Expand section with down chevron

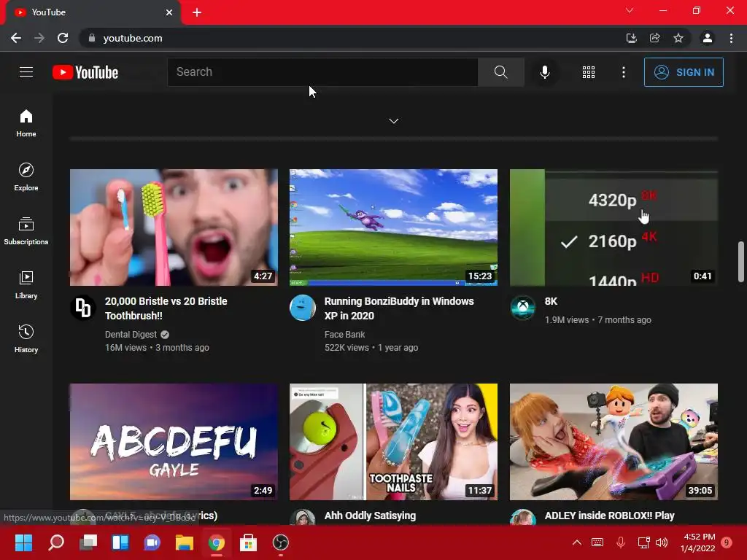tap(393, 121)
